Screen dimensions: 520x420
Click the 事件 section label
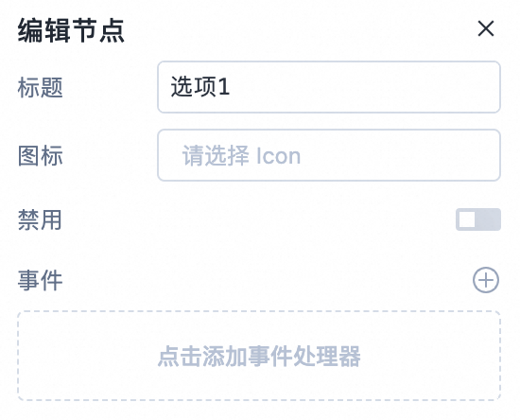[x=40, y=280]
